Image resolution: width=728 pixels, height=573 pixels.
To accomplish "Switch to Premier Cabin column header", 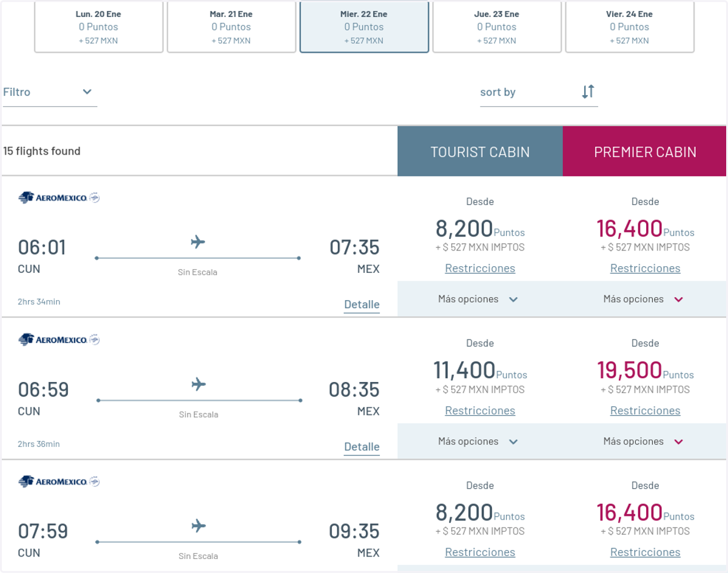I will coord(645,152).
